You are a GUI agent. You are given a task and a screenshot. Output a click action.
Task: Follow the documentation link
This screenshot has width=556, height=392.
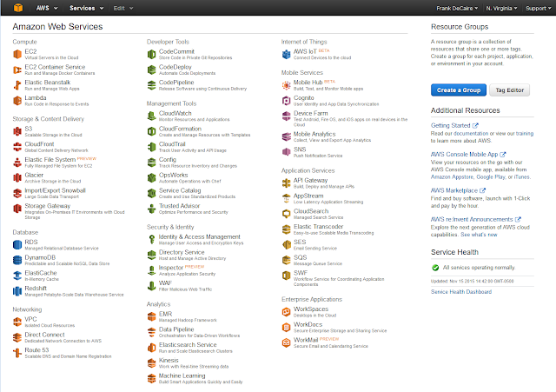(x=471, y=133)
